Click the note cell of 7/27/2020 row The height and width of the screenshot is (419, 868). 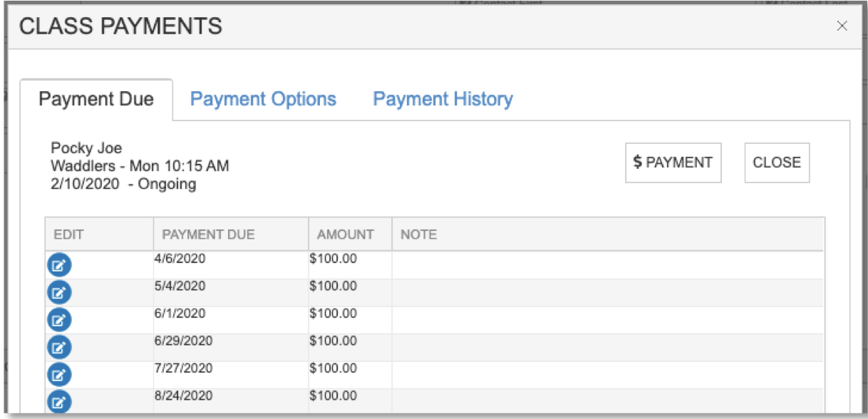(606, 373)
